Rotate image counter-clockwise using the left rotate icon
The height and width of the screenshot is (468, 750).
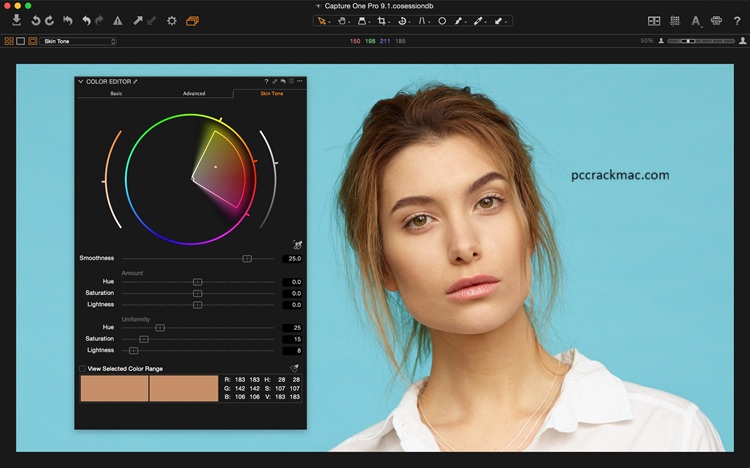click(36, 21)
